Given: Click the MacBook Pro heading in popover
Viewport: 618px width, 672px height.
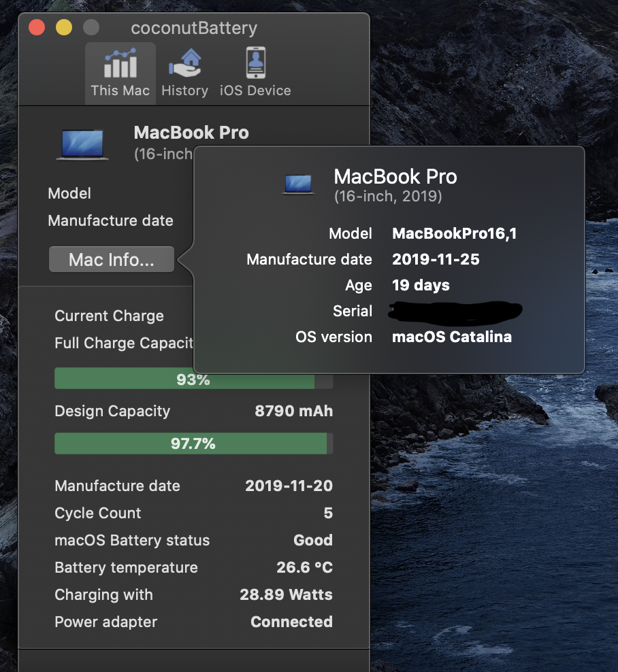Looking at the screenshot, I should click(x=395, y=177).
